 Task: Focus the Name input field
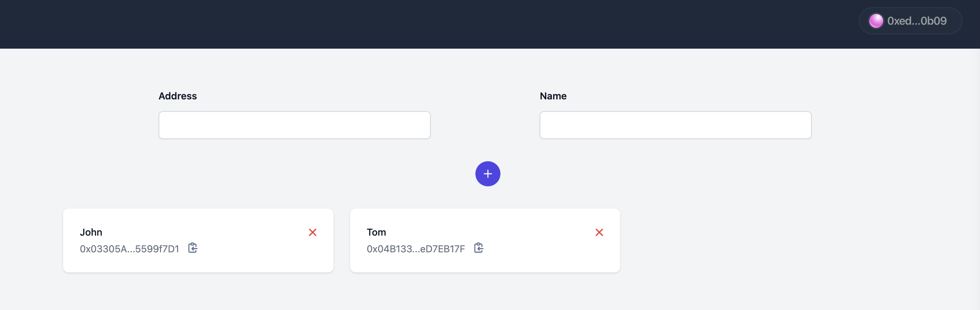(675, 125)
